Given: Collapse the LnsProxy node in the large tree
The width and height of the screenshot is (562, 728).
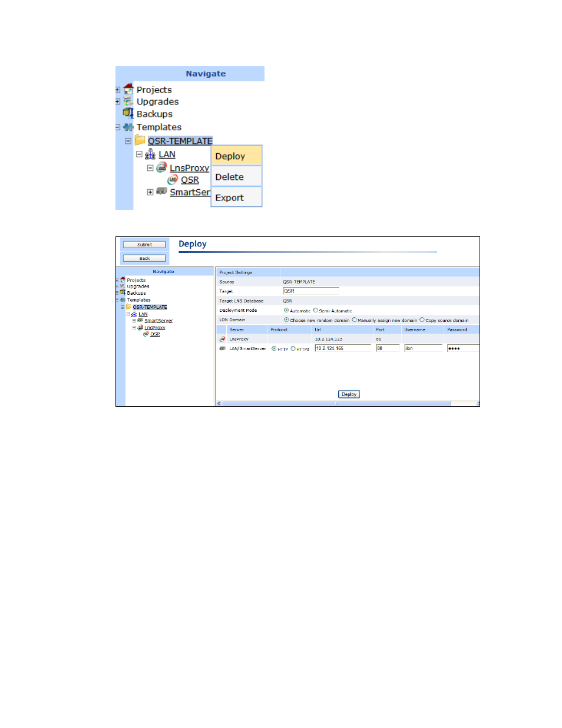Looking at the screenshot, I should (x=150, y=168).
